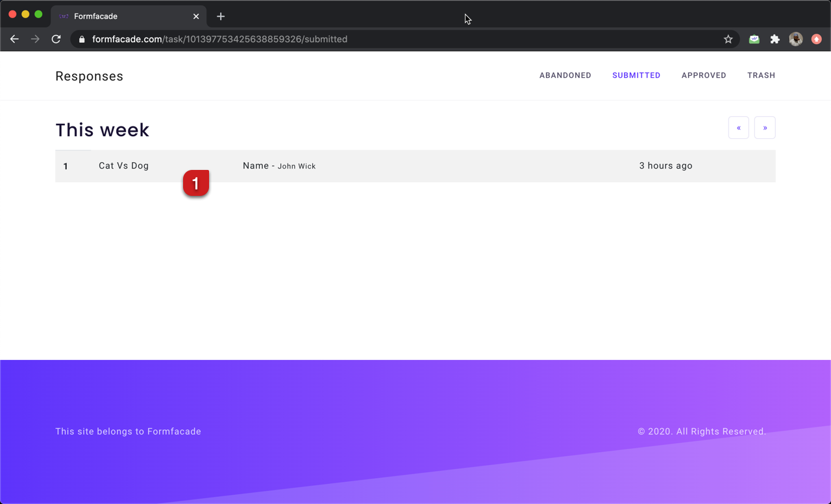
Task: Open the Trash tab
Action: coord(761,75)
